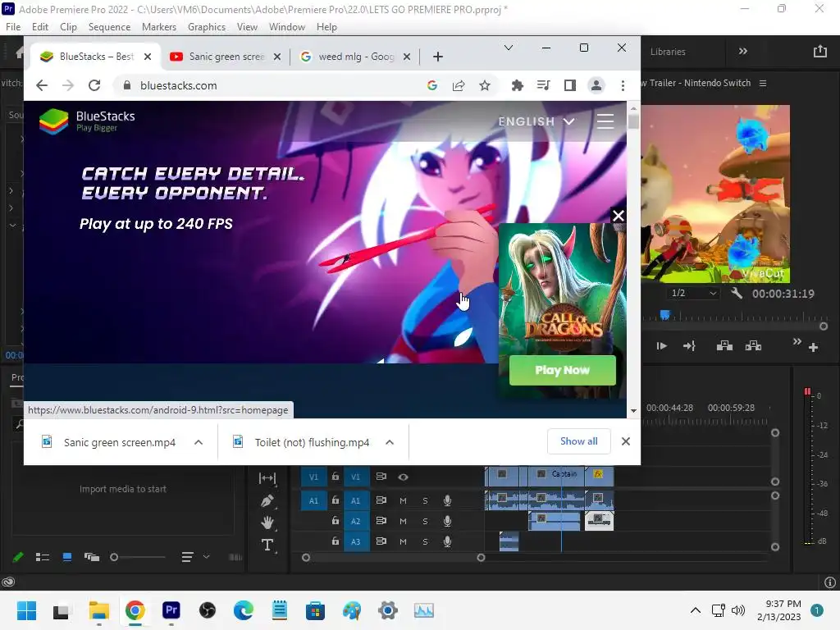Close the Call of Dragons ad
This screenshot has height=630, width=840.
[x=619, y=216]
